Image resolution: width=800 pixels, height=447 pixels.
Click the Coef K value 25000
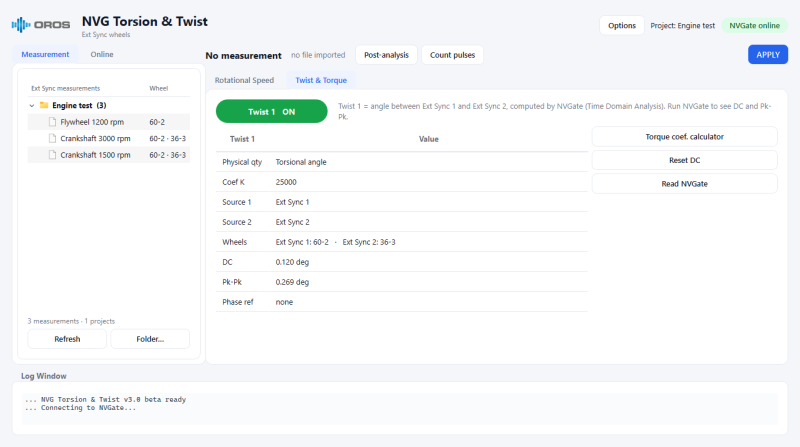pos(286,182)
